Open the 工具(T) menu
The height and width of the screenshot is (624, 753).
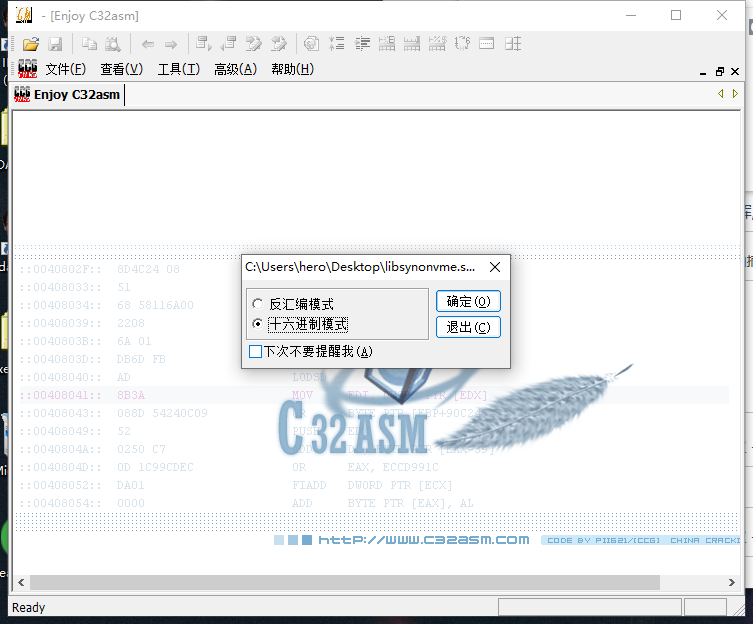click(179, 69)
